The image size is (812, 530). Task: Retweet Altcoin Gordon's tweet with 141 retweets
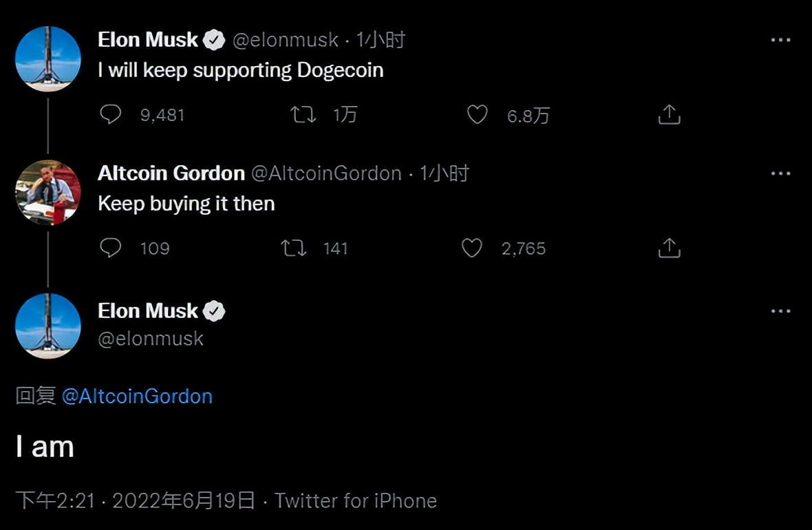click(x=294, y=248)
